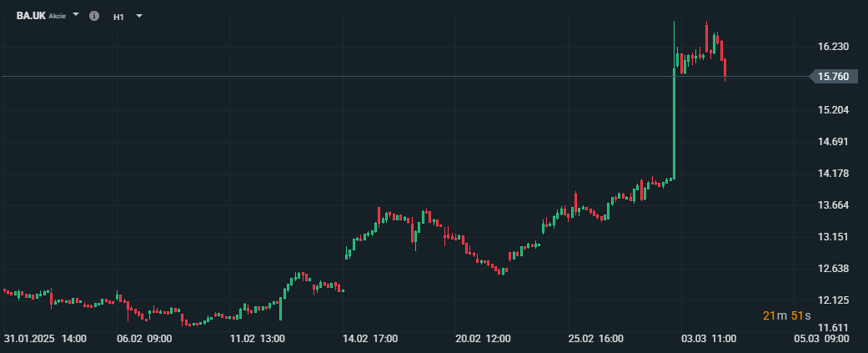The width and height of the screenshot is (868, 353).
Task: Click the 16.230 price axis label
Action: coord(833,47)
